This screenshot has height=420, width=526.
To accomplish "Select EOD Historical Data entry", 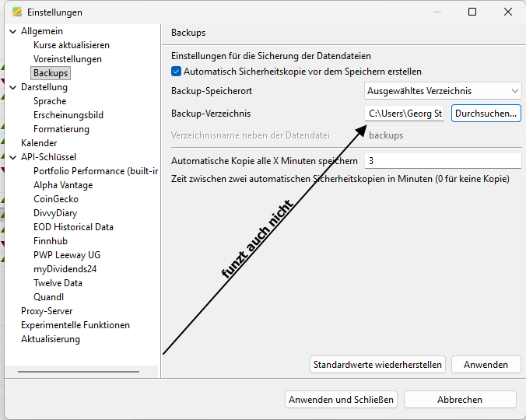I will 73,227.
